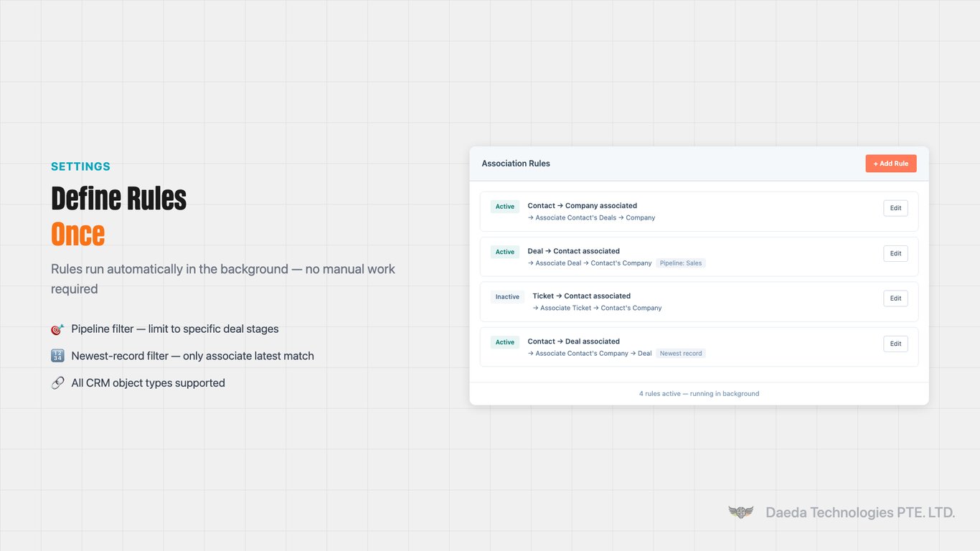This screenshot has height=551, width=980.
Task: Click the Association Rules panel header
Action: pos(515,163)
